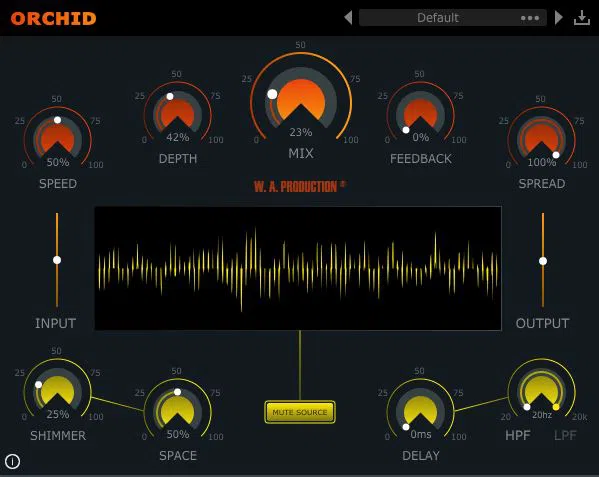Click the SPREAD knob
Viewport: 599px width, 477px height.
coord(541,138)
